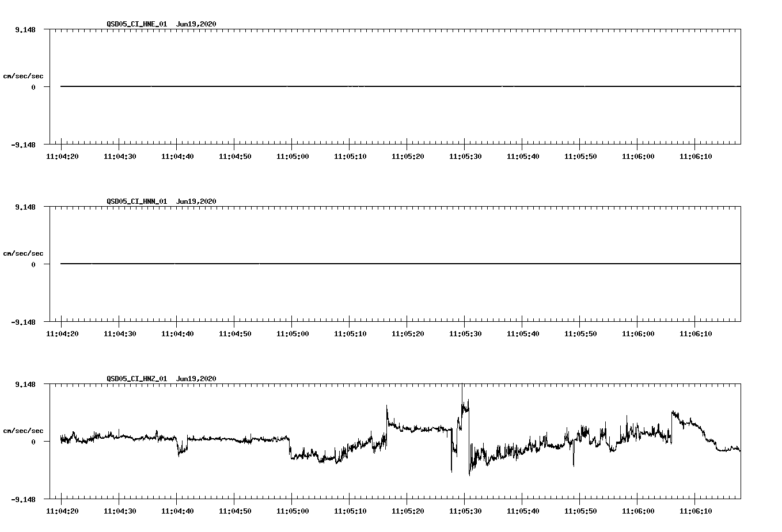Click the QSD05_CI_HNZ_01 plot title
Image resolution: width=782 pixels, height=532 pixels.
161,378
